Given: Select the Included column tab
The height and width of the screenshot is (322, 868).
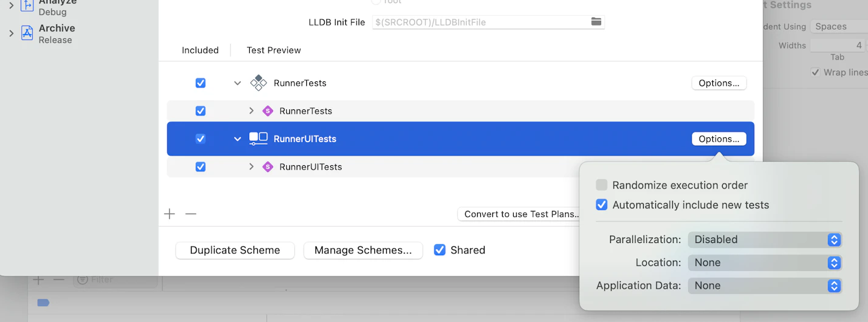Looking at the screenshot, I should coord(200,50).
